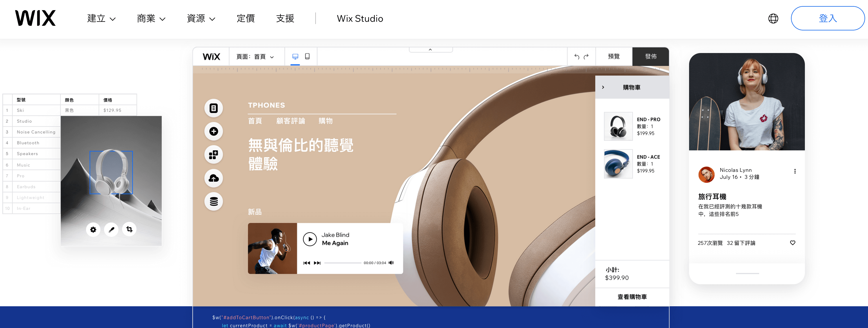Play the Jake Blind track
The height and width of the screenshot is (328, 868).
coord(310,239)
